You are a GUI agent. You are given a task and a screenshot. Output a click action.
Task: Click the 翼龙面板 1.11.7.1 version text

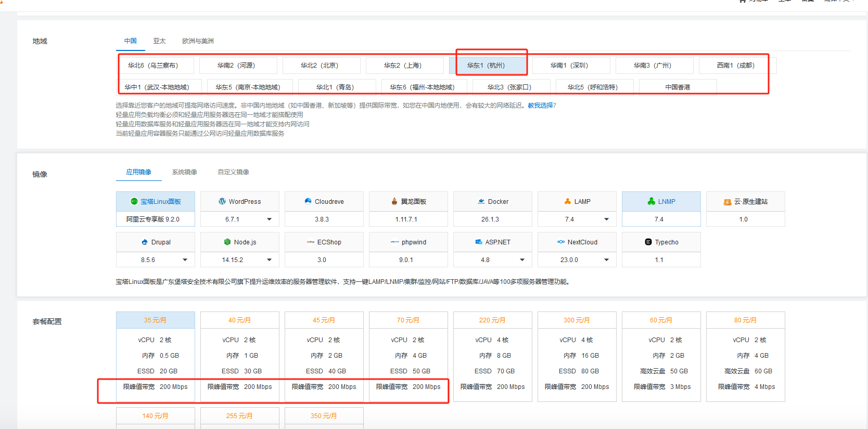[x=406, y=219]
